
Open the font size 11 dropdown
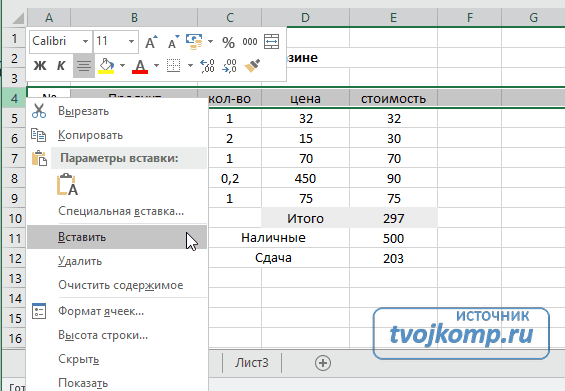tap(115, 41)
